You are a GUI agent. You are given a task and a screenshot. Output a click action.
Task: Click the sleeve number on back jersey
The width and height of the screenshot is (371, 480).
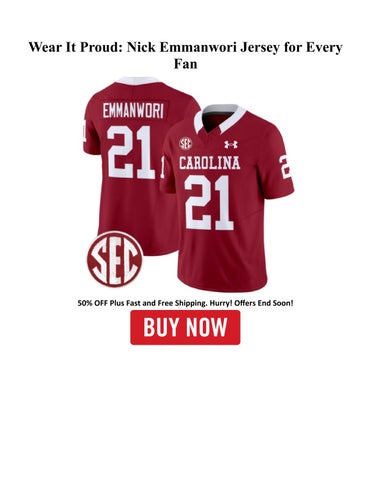click(83, 132)
